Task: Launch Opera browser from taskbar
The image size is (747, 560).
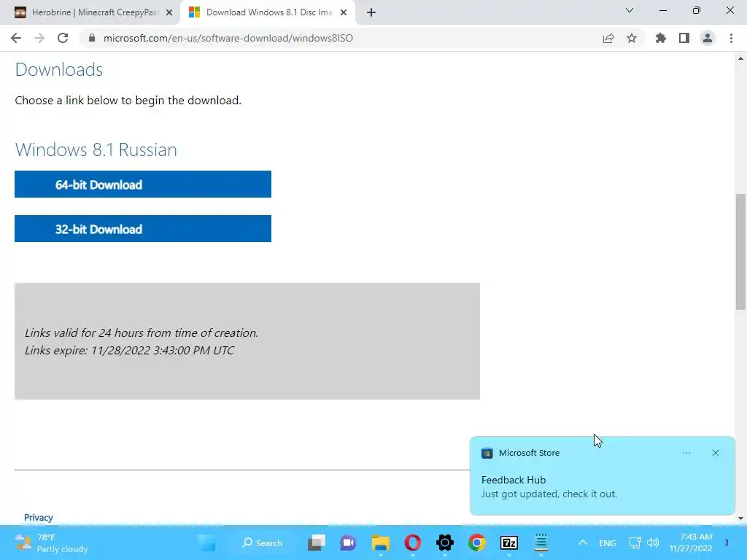Action: coord(413,542)
